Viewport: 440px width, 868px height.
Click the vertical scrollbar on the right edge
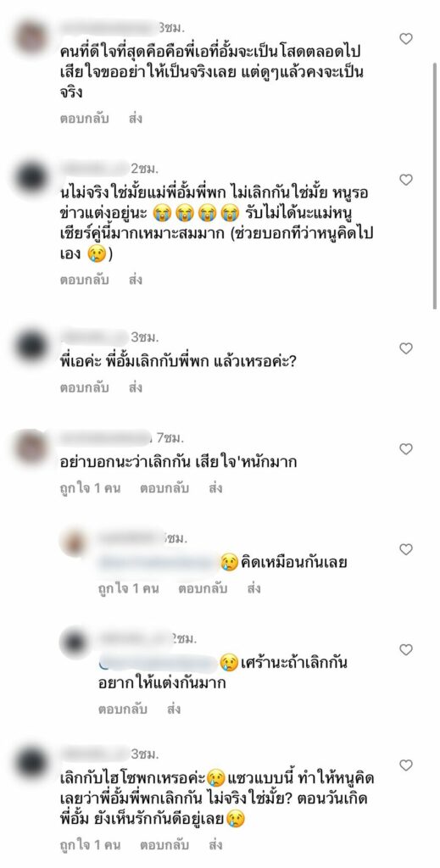(x=435, y=186)
